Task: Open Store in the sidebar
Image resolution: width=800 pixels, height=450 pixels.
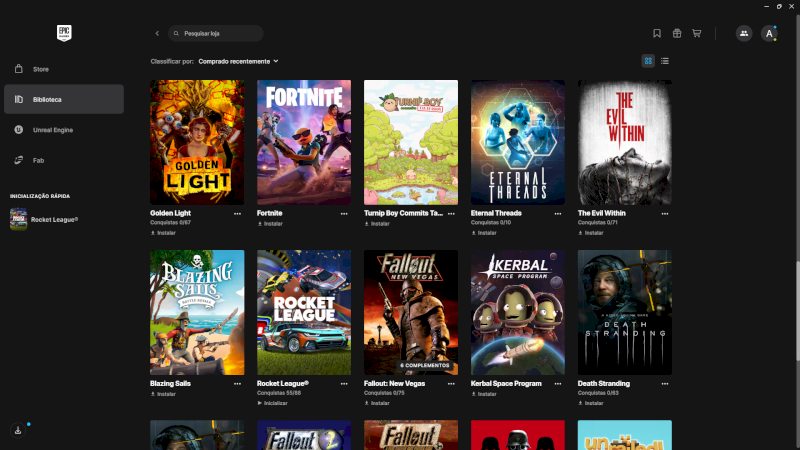Action: coord(64,69)
